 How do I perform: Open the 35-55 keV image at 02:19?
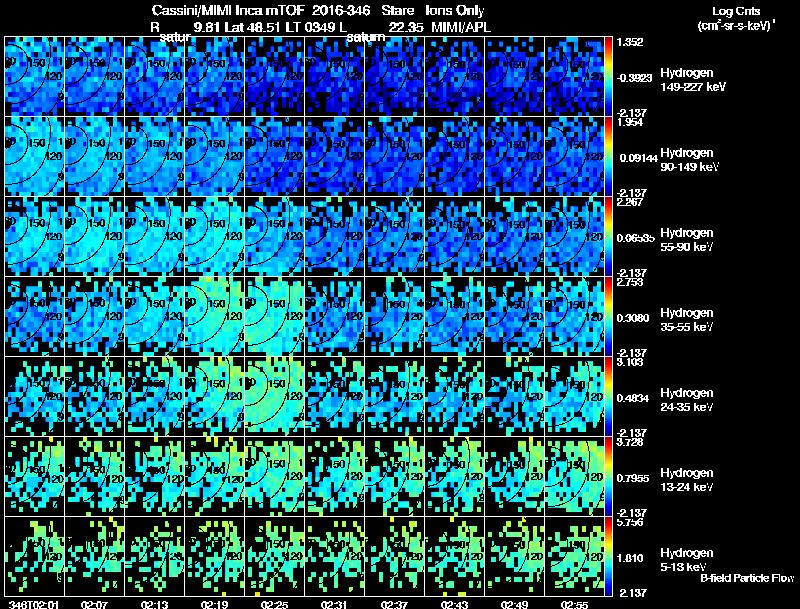coord(214,317)
